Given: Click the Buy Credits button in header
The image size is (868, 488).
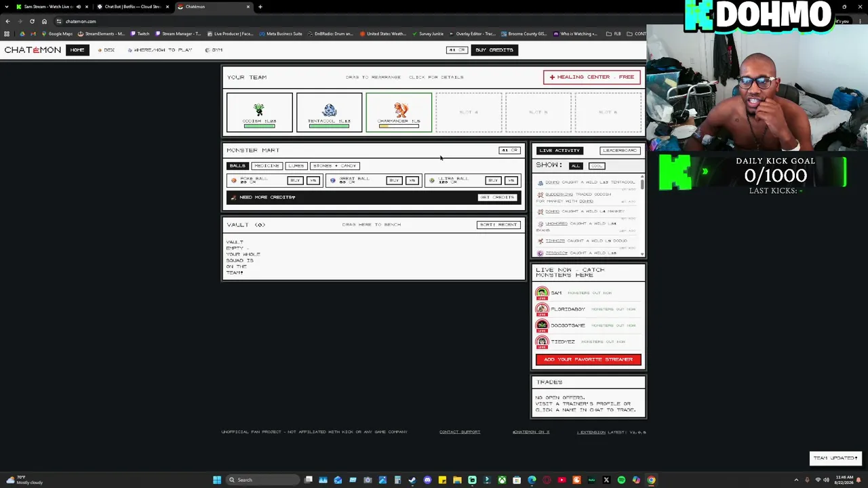Looking at the screenshot, I should [494, 49].
